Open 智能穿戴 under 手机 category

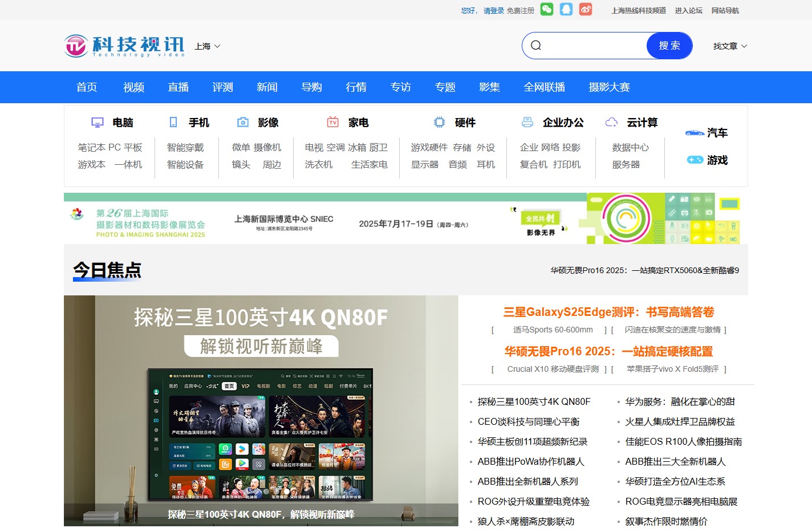coord(185,148)
